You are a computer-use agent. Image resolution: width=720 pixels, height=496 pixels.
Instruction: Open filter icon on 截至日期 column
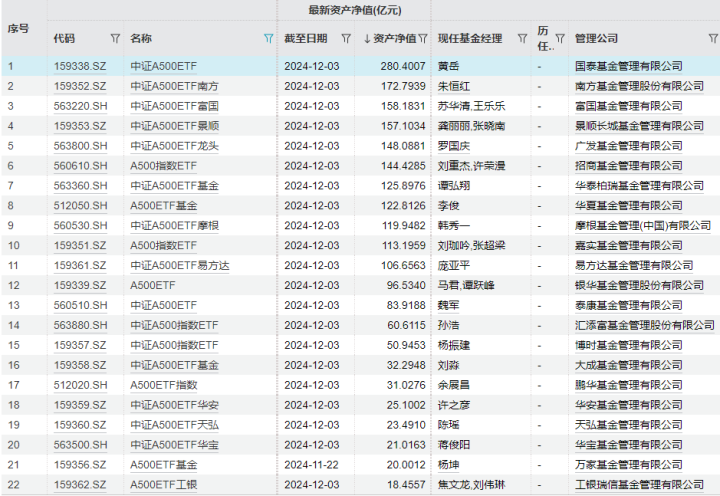click(346, 39)
